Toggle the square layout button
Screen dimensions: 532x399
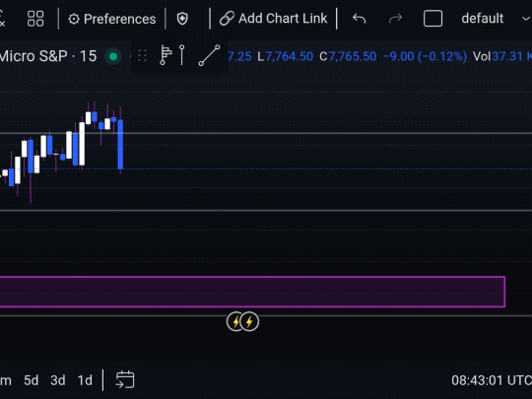click(x=432, y=19)
